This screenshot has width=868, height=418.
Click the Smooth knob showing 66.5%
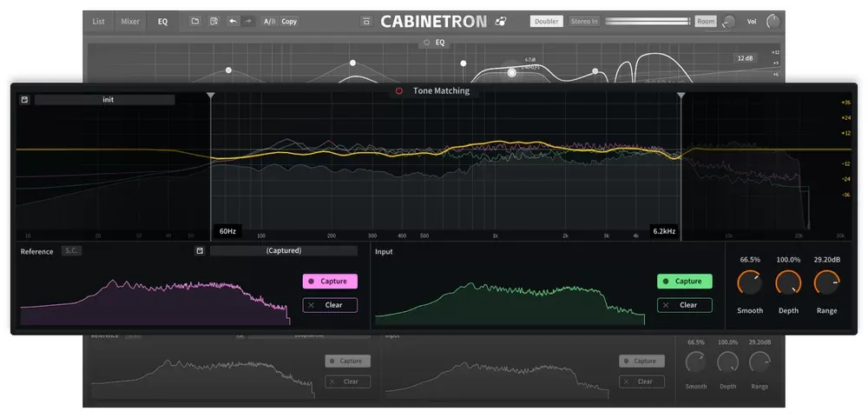[750, 282]
